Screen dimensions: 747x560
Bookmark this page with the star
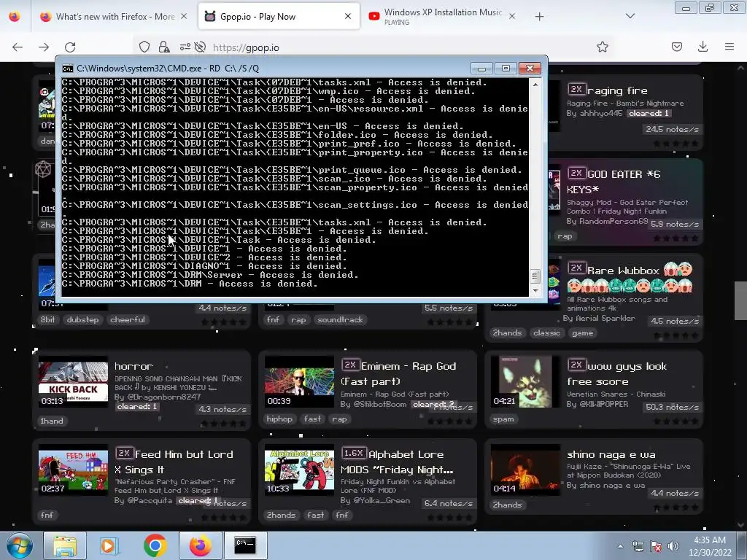[x=603, y=47]
